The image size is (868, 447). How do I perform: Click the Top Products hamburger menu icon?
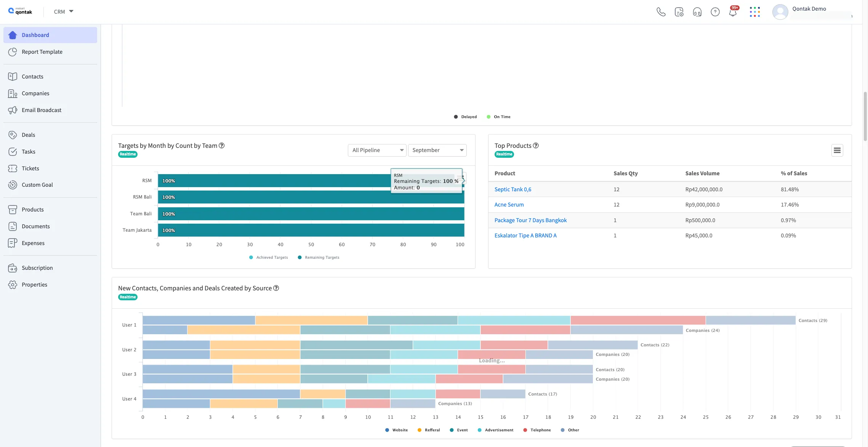pyautogui.click(x=837, y=151)
